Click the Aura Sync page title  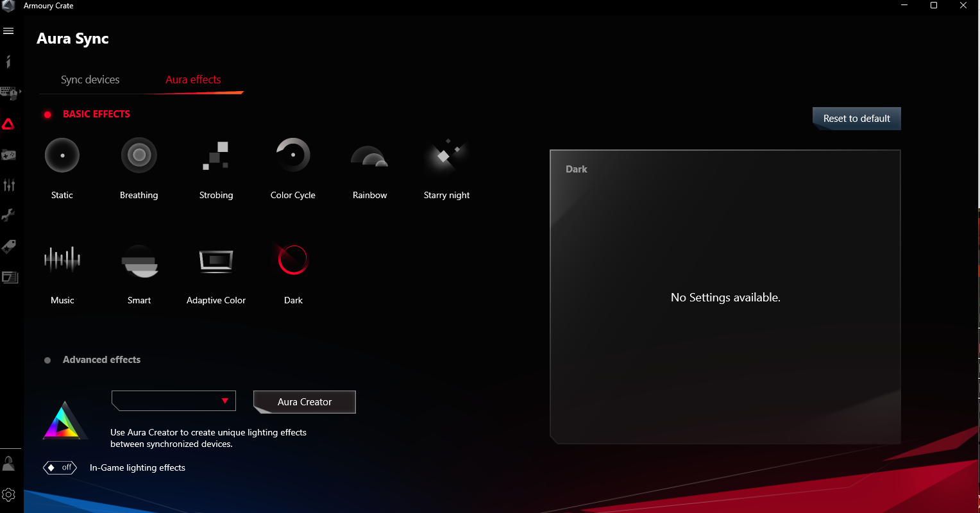click(x=72, y=38)
